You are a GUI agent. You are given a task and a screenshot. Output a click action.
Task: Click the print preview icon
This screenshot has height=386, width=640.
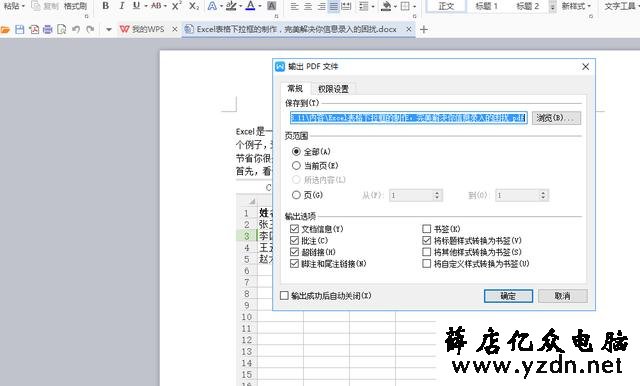pos(62,29)
